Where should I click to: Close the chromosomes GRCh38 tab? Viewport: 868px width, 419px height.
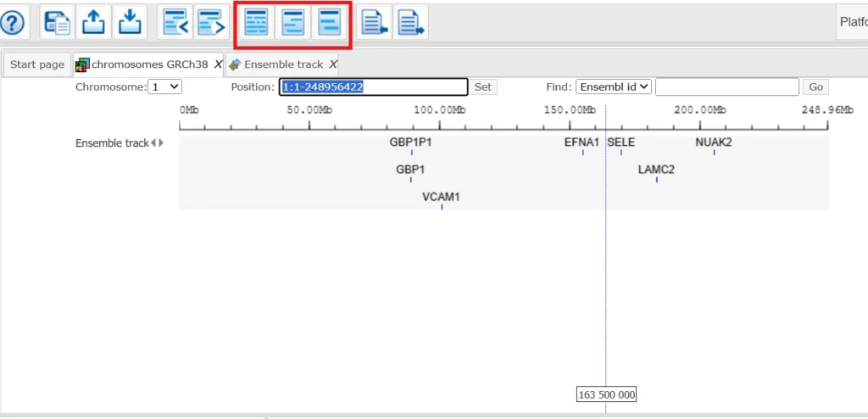click(218, 64)
